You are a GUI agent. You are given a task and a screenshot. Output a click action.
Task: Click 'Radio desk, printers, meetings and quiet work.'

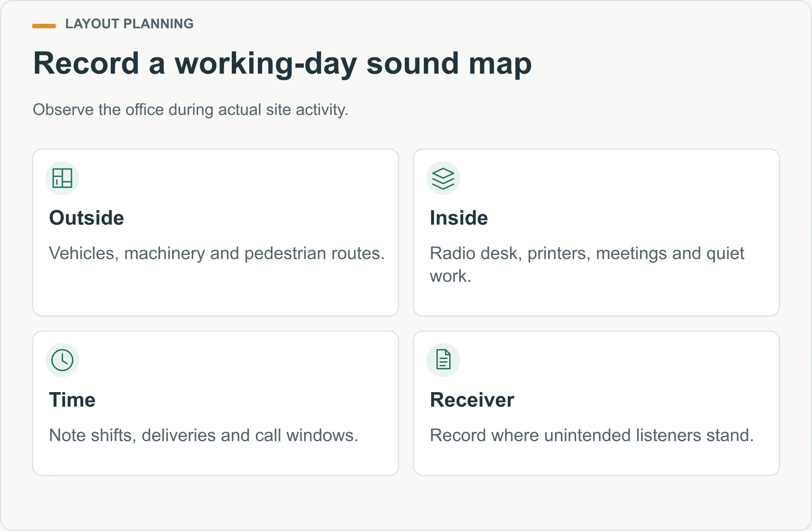[x=587, y=265]
